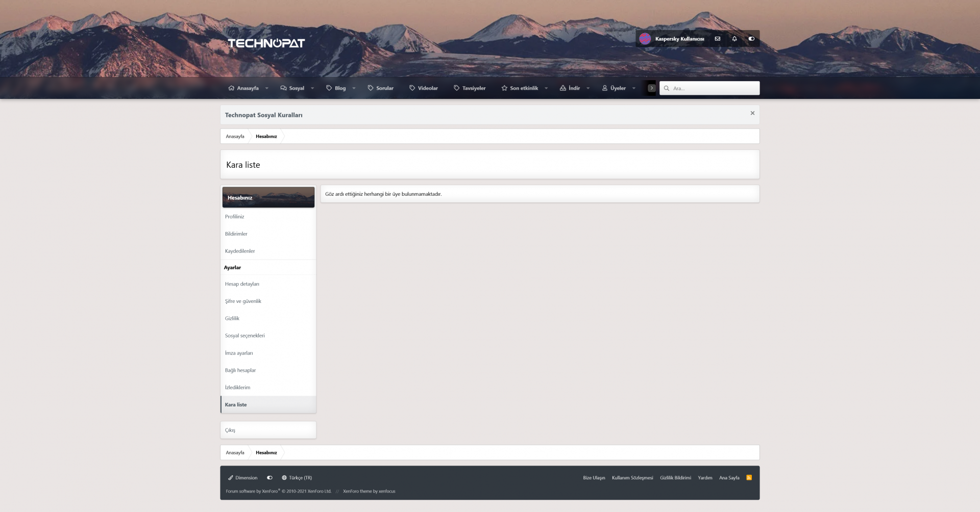Screen dimensions: 980x512
Task: Open the Sorular navigation item
Action: tap(380, 88)
